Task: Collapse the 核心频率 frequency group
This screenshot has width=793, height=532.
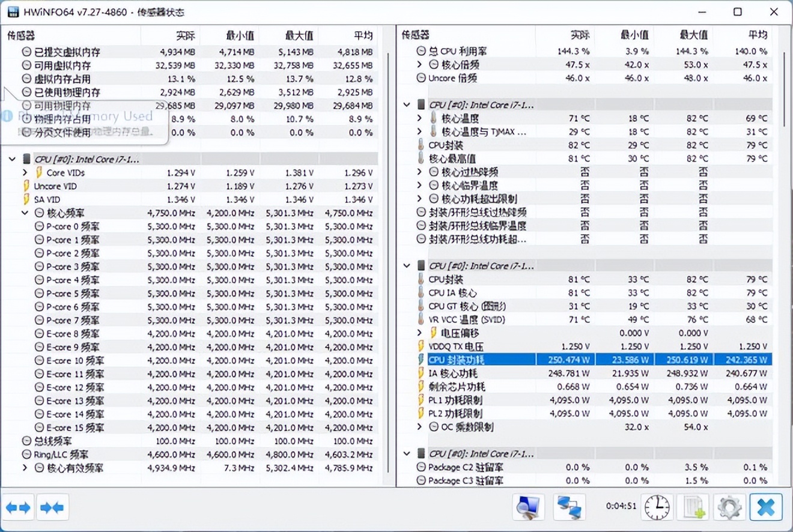Action: [x=25, y=213]
